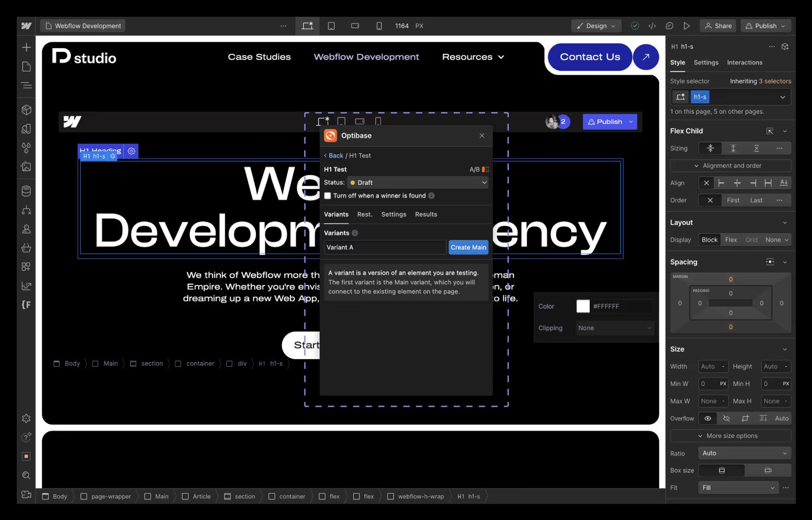
Task: Collapse the Layout section
Action: [785, 222]
